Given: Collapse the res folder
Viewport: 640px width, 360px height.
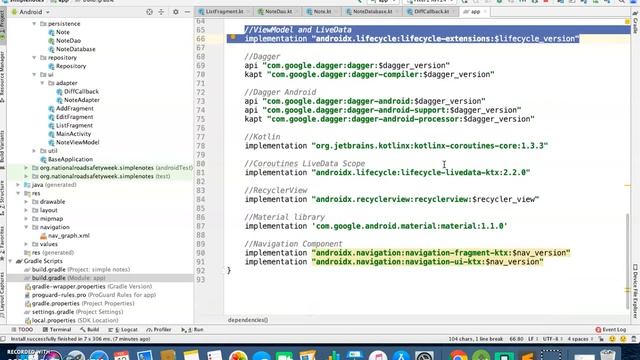Looking at the screenshot, I should [18, 193].
